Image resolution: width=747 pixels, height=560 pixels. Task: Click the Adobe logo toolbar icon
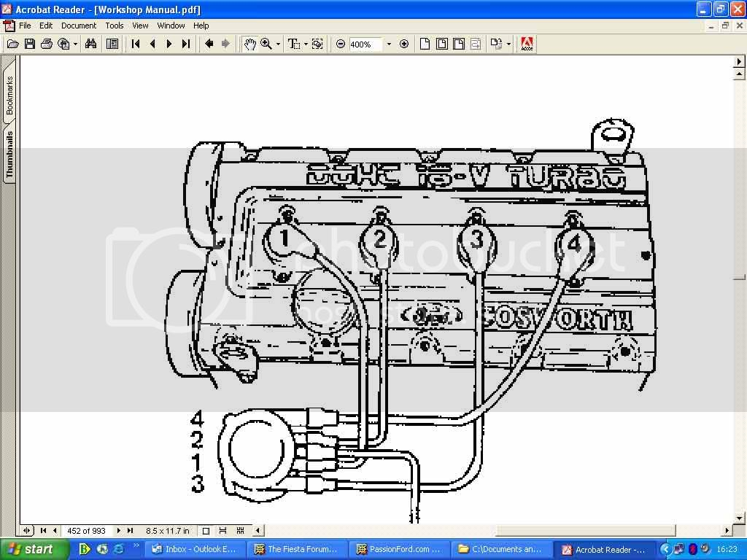pyautogui.click(x=527, y=44)
